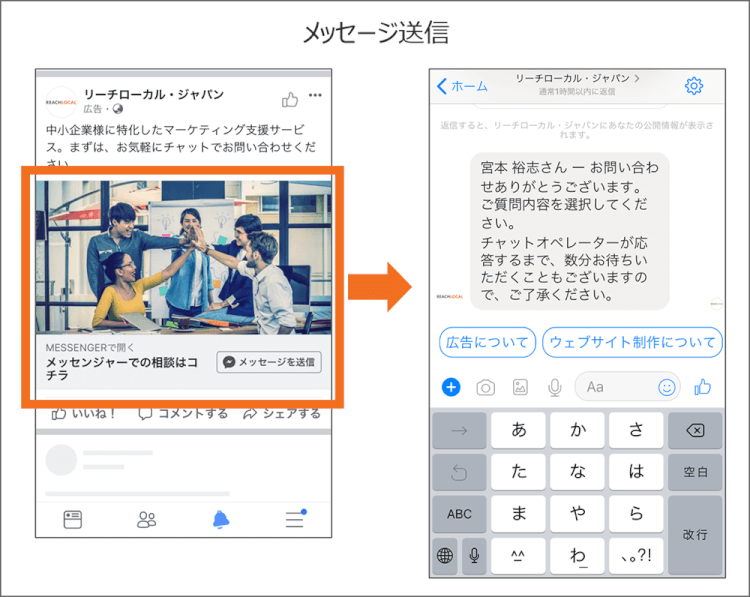The width and height of the screenshot is (750, 597).
Task: Click the greeting message bubble
Action: tap(569, 231)
